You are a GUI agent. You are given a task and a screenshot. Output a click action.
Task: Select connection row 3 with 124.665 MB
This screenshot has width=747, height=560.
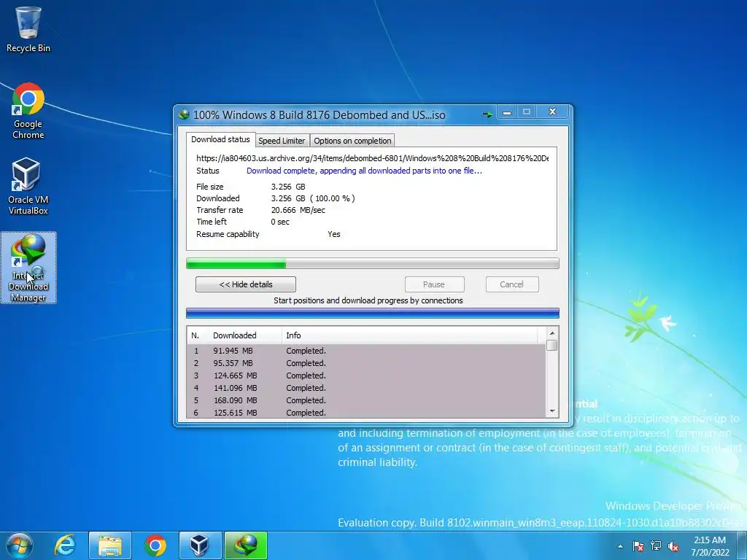pos(366,376)
